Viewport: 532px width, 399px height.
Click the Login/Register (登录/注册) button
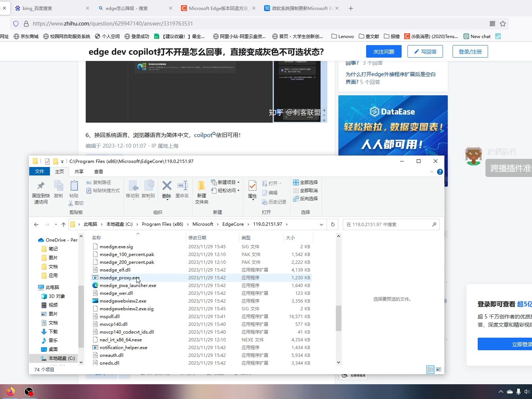(x=470, y=52)
